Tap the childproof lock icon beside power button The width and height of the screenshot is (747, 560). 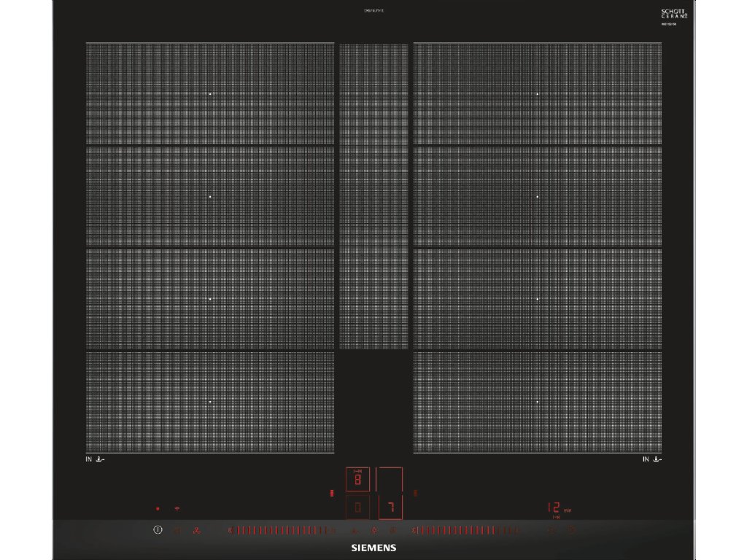(x=177, y=531)
